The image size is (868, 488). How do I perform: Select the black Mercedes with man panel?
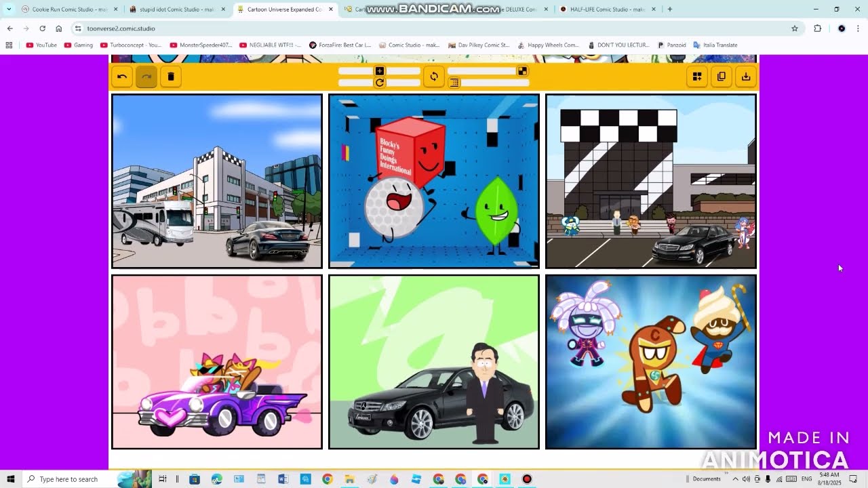[x=434, y=362]
